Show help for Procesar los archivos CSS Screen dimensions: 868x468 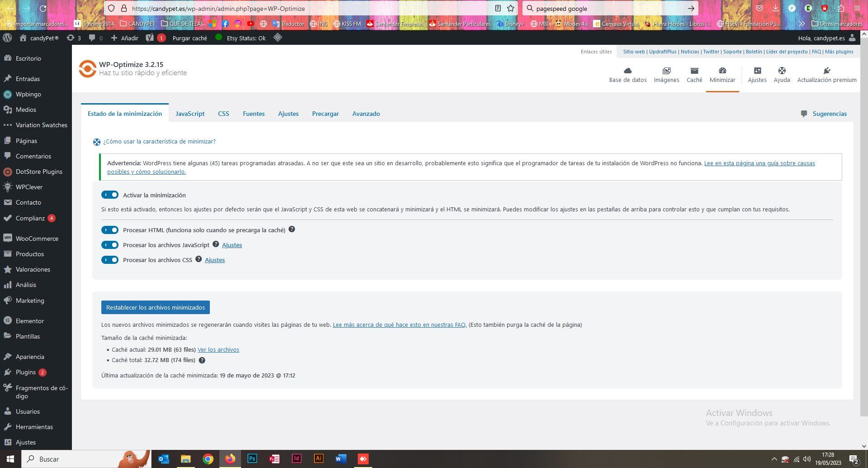pos(199,259)
